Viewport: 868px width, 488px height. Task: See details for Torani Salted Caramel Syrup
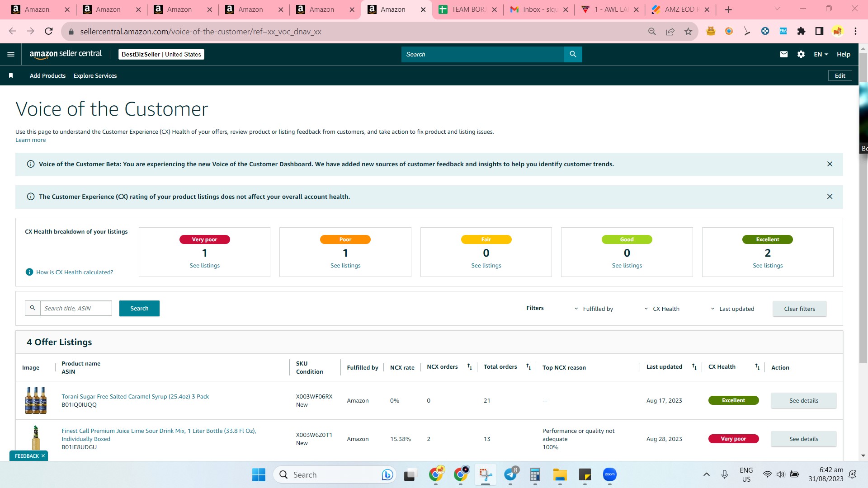803,400
